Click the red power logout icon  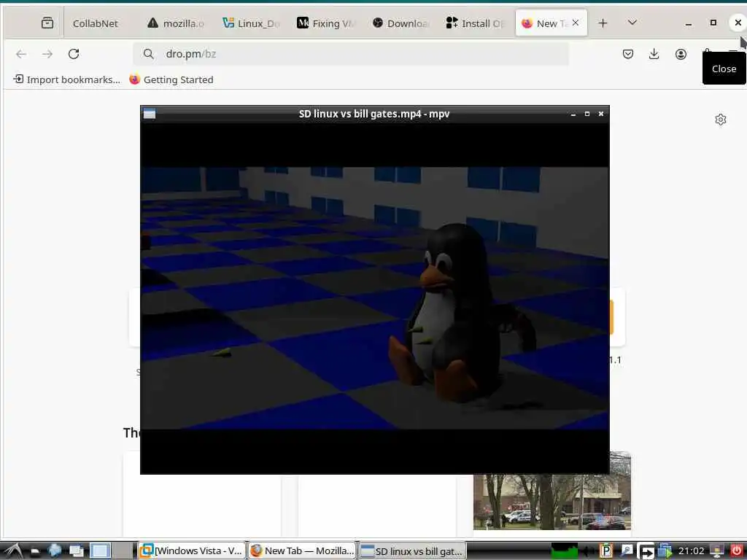(737, 551)
